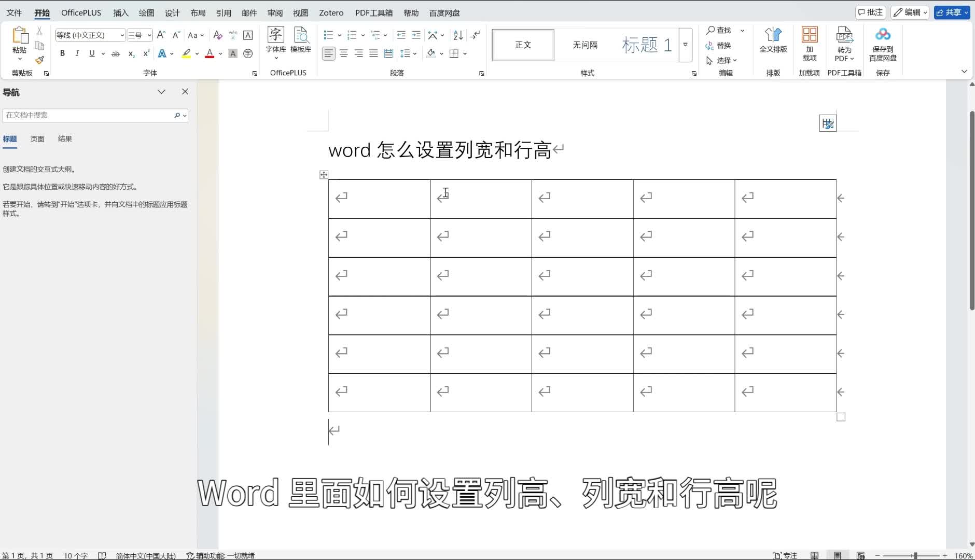Viewport: 975px width, 560px height.
Task: Click the Sort A-Z icon
Action: pyautogui.click(x=458, y=35)
